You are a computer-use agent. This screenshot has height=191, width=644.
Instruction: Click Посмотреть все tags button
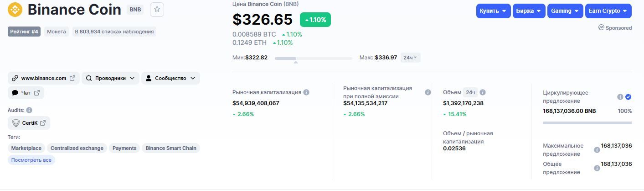pos(31,160)
